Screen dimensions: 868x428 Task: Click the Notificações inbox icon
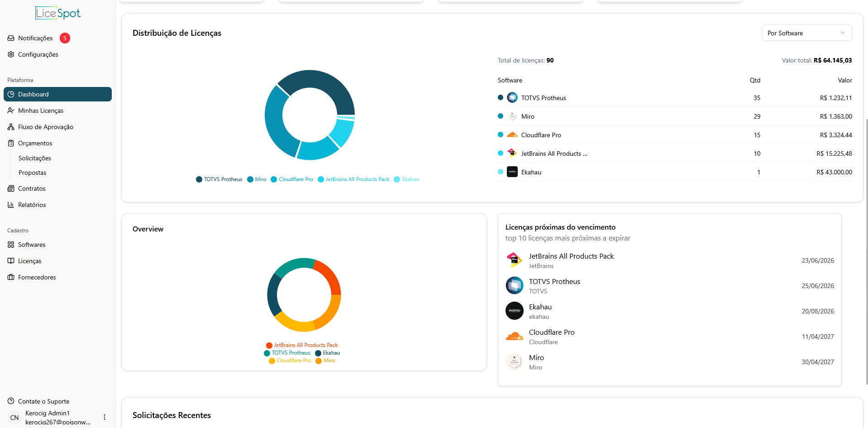11,38
